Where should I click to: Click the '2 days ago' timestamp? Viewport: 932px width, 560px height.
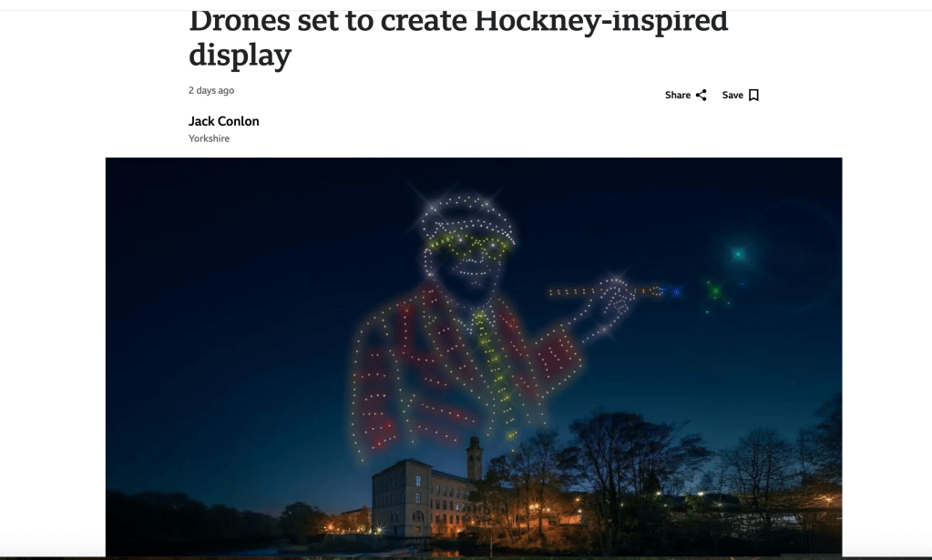[x=211, y=90]
